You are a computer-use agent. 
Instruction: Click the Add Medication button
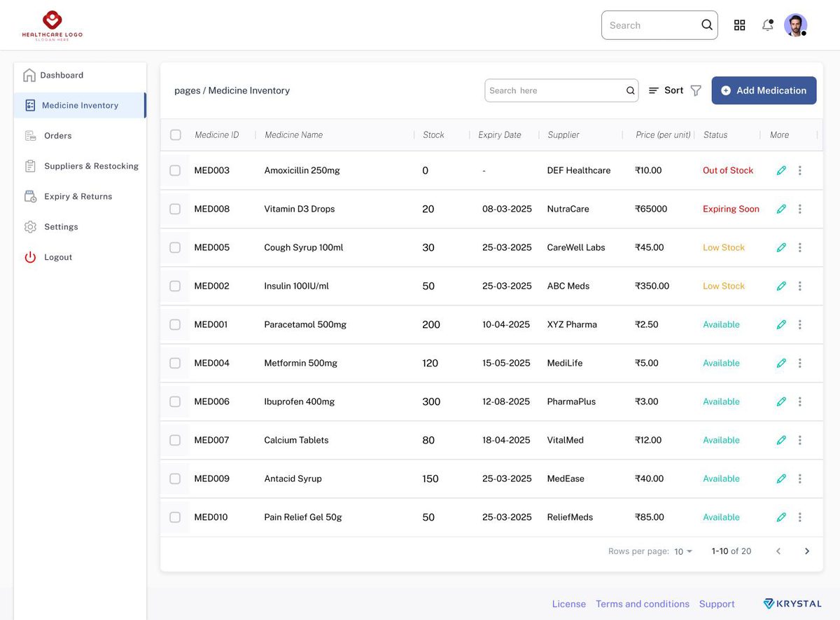point(764,90)
